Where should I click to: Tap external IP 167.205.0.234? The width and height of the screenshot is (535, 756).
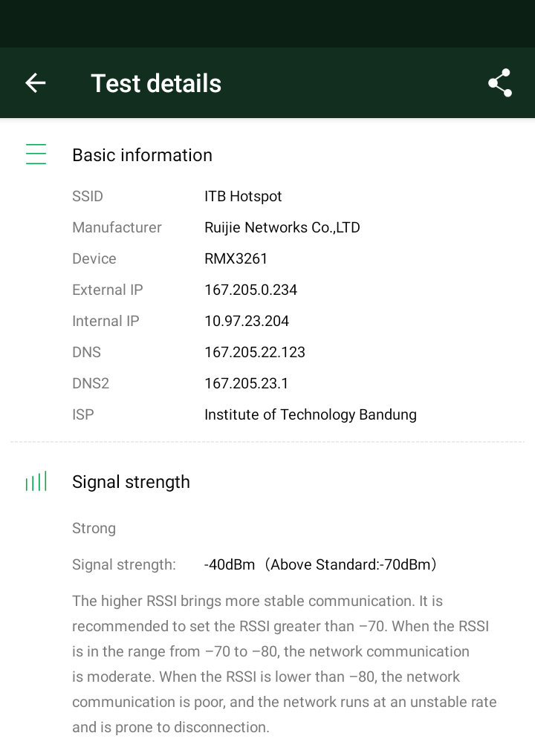(250, 290)
